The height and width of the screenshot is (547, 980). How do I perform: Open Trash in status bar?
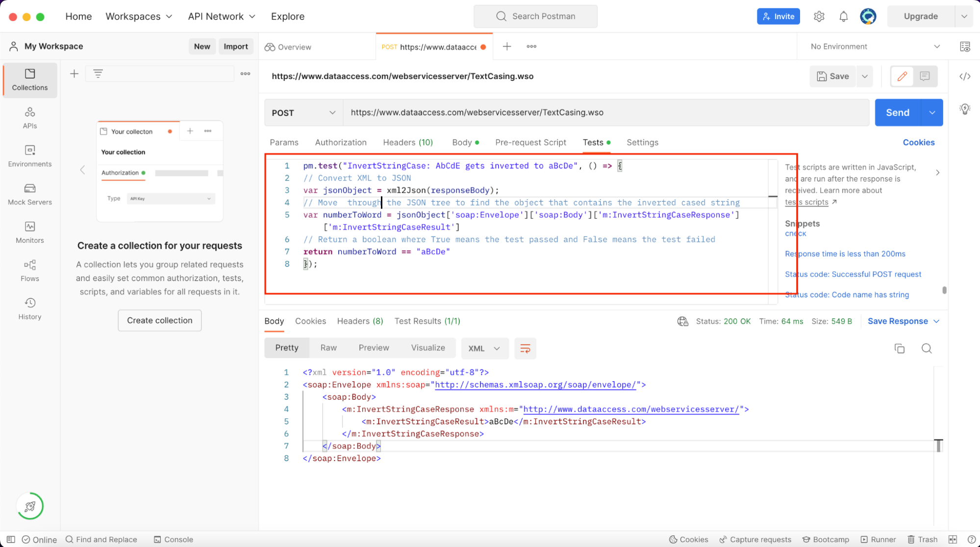tap(922, 539)
